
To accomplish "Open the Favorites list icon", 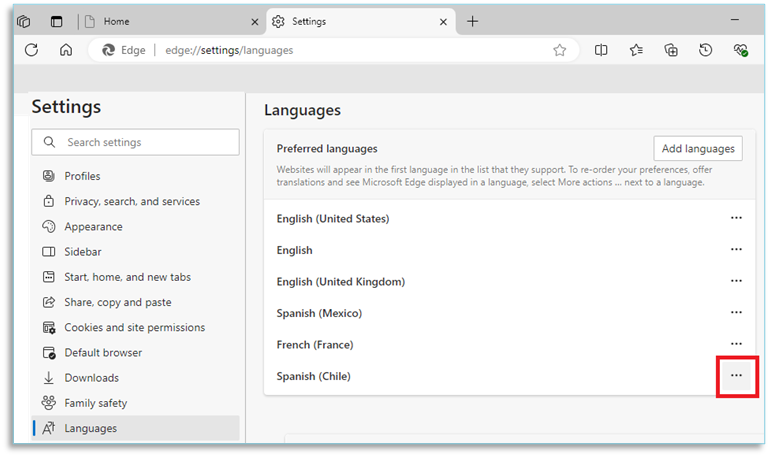I will click(x=636, y=50).
